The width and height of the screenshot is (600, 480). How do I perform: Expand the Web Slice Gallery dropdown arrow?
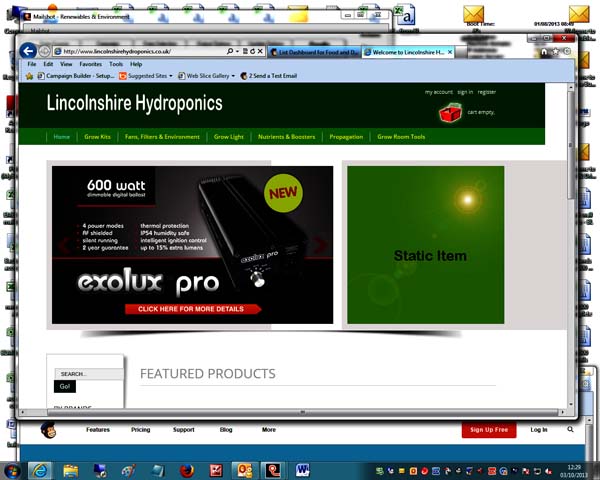point(233,76)
